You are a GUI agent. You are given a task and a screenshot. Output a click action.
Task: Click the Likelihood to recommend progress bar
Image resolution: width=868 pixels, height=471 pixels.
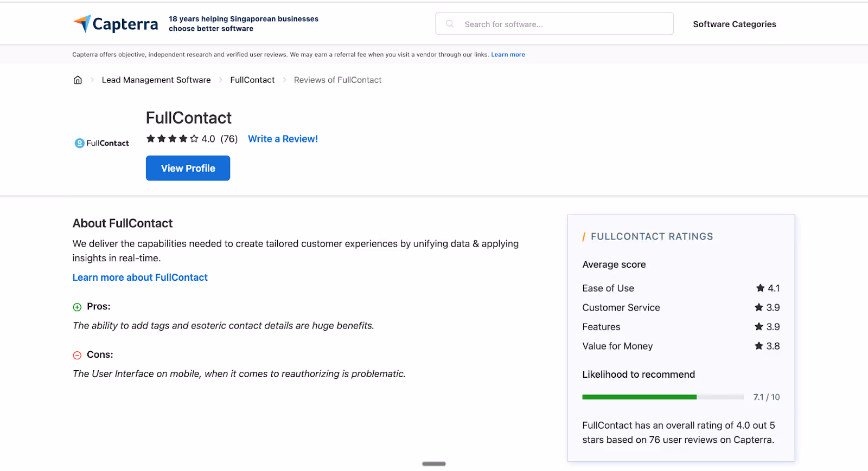click(x=663, y=397)
